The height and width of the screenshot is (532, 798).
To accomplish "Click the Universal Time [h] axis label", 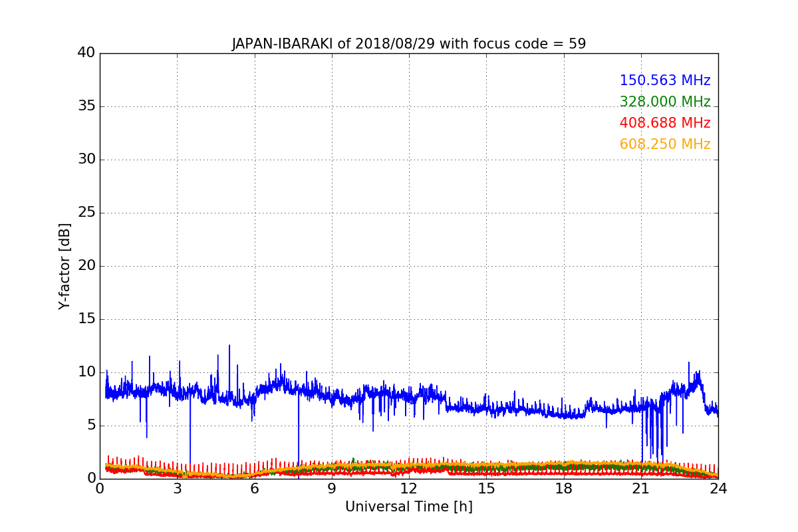I will [408, 507].
